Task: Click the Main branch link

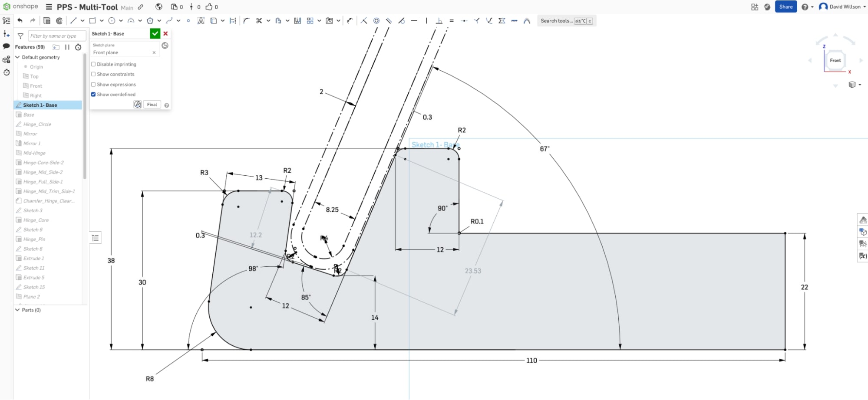Action: tap(127, 8)
